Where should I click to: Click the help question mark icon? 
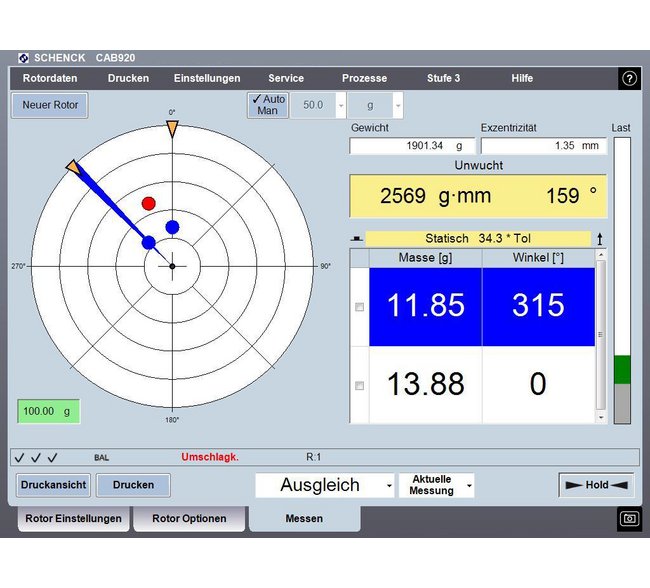click(629, 78)
